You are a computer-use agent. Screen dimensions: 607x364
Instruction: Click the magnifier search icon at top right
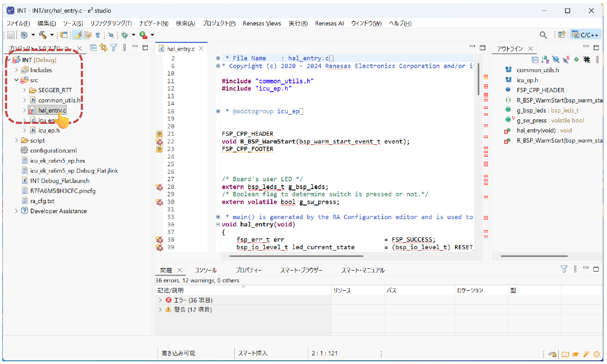click(543, 35)
